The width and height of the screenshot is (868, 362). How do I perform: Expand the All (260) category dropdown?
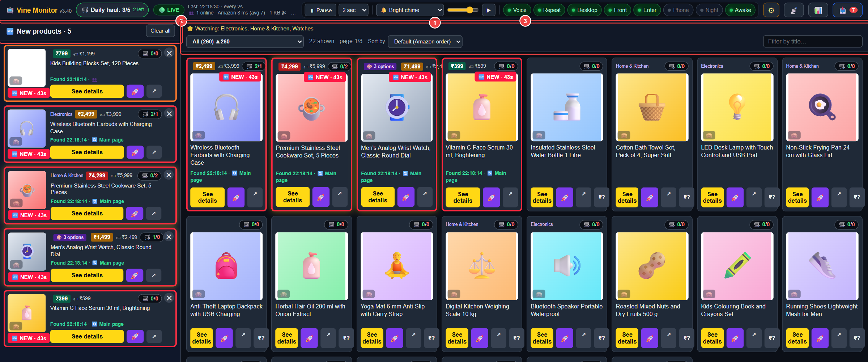[x=245, y=42]
